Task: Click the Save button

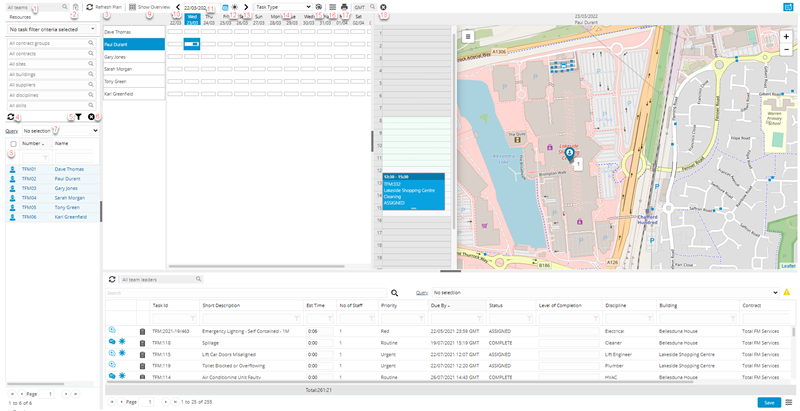Action: point(767,402)
